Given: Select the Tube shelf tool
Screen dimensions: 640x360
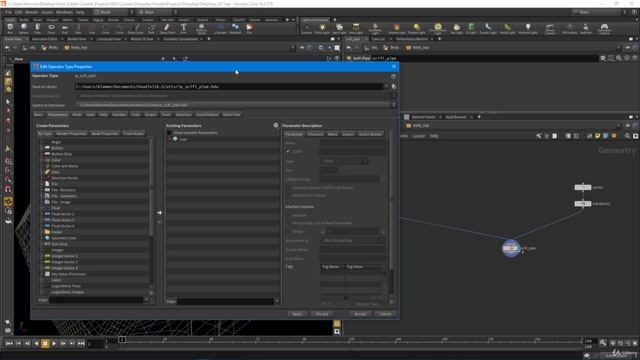Looking at the screenshot, I should (x=37, y=28).
